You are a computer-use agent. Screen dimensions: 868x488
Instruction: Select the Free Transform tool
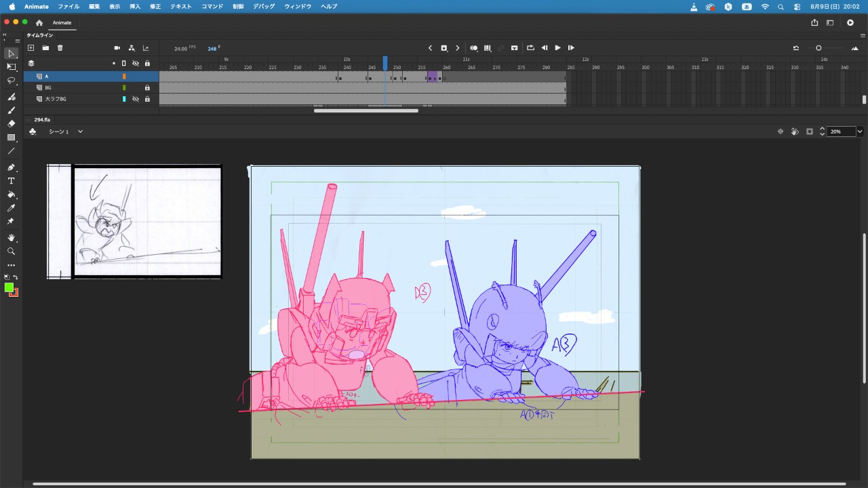click(12, 67)
